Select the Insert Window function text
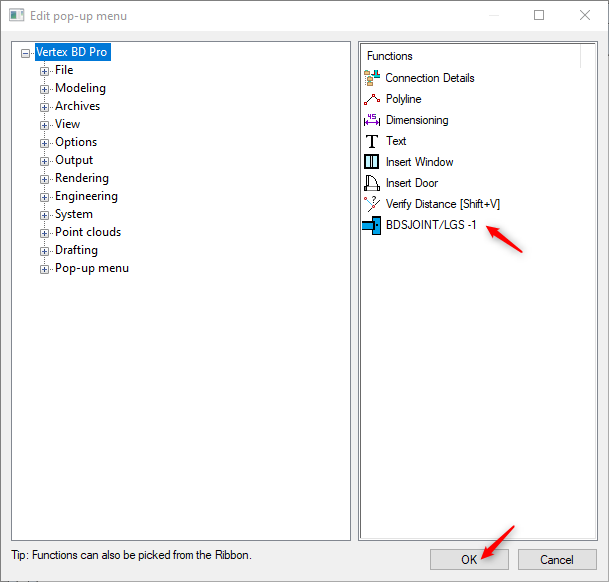This screenshot has width=609, height=582. coord(419,162)
